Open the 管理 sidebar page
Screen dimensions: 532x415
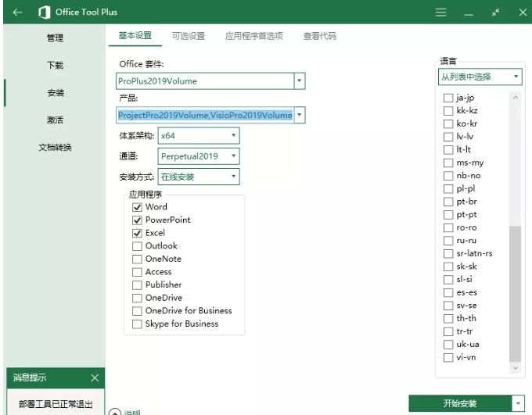pyautogui.click(x=55, y=38)
